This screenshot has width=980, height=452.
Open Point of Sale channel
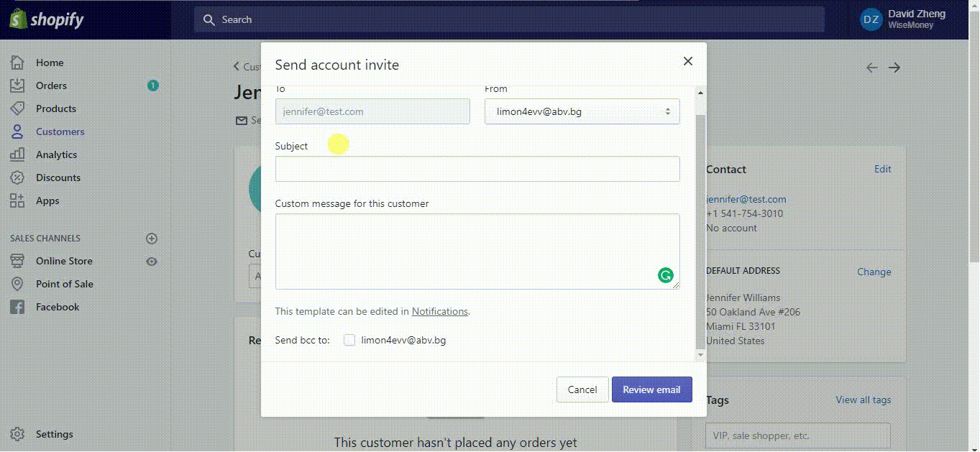point(65,284)
